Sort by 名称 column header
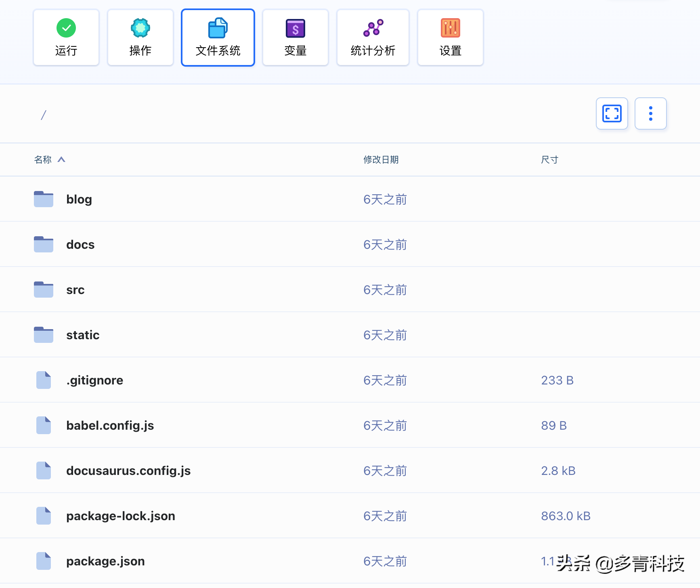The image size is (700, 588). coord(43,160)
